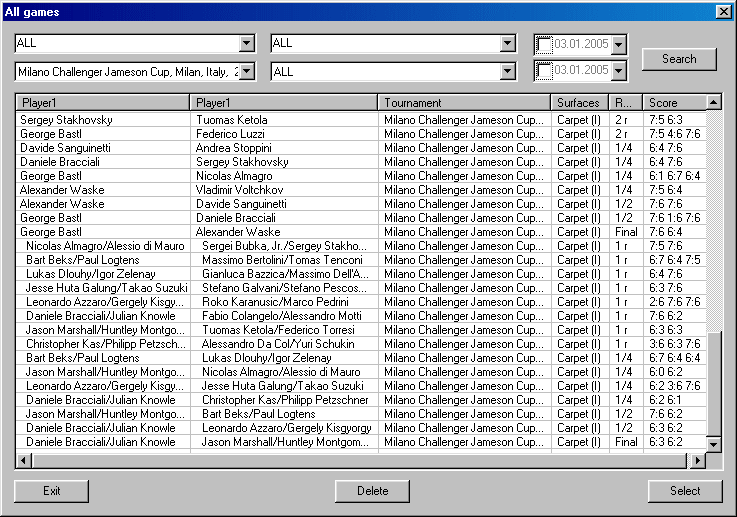Click score 6:7 6:4 7:5
Image resolution: width=737 pixels, height=517 pixels.
pos(674,260)
